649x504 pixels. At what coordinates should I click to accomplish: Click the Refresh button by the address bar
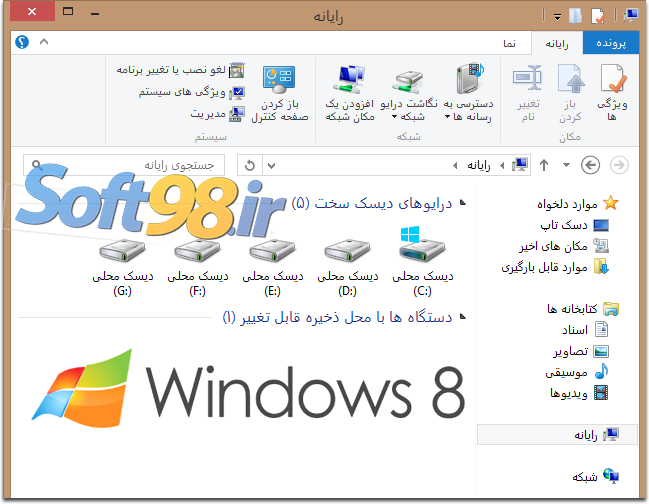(250, 165)
